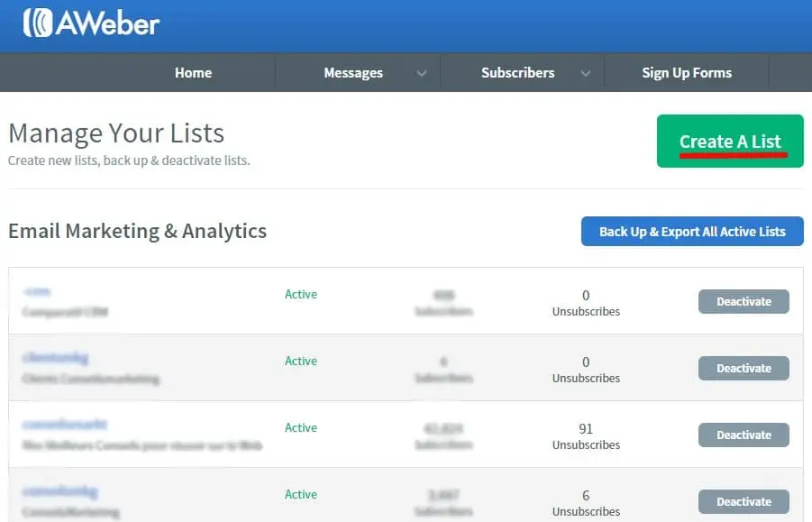Viewport: 812px width, 522px height.
Task: Click the "Email Marketing & Analytics" heading
Action: (x=137, y=231)
